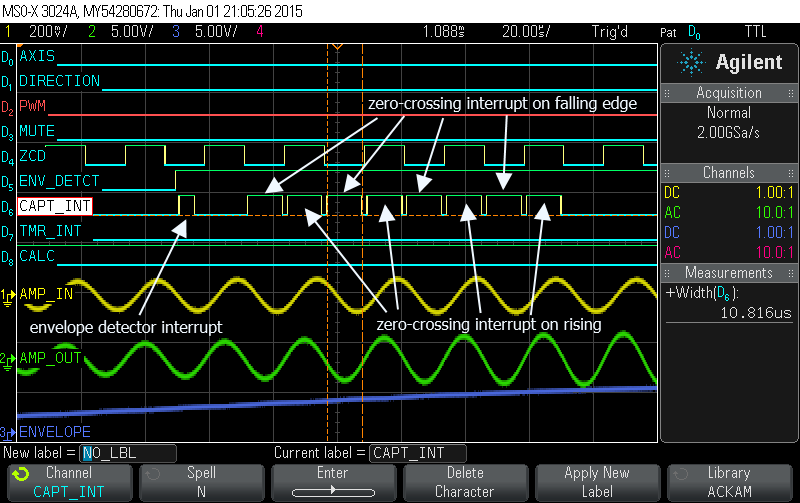Click the D6 digital channel indicator
800x503 pixels.
point(8,207)
